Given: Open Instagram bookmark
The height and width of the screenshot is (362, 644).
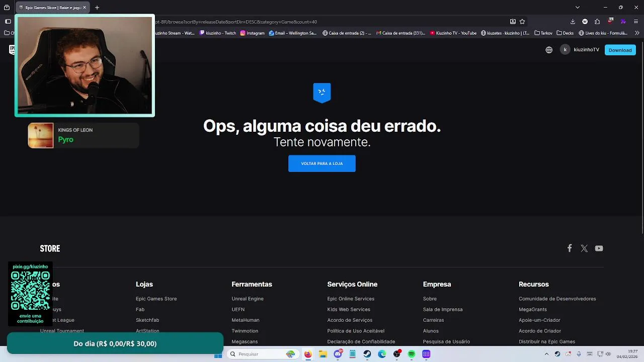Looking at the screenshot, I should [x=252, y=33].
